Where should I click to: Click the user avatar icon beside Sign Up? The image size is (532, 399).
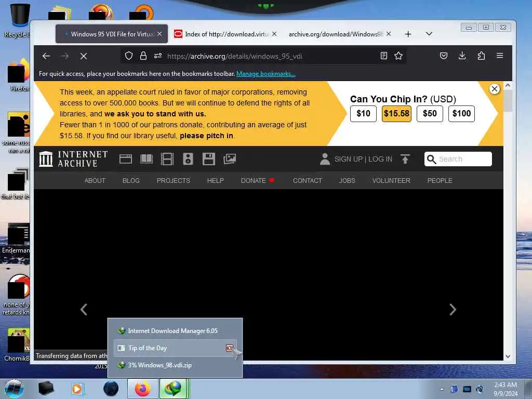(325, 159)
